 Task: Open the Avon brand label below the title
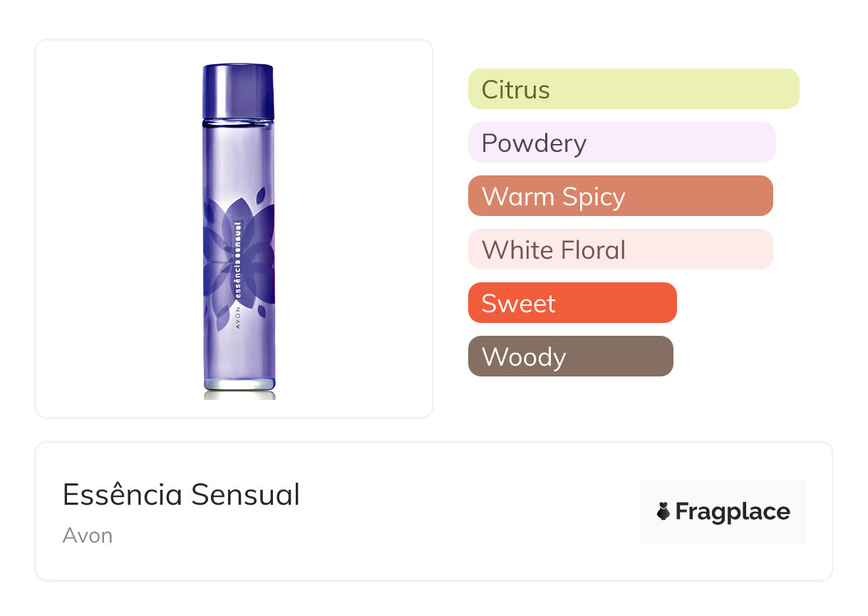pyautogui.click(x=87, y=535)
